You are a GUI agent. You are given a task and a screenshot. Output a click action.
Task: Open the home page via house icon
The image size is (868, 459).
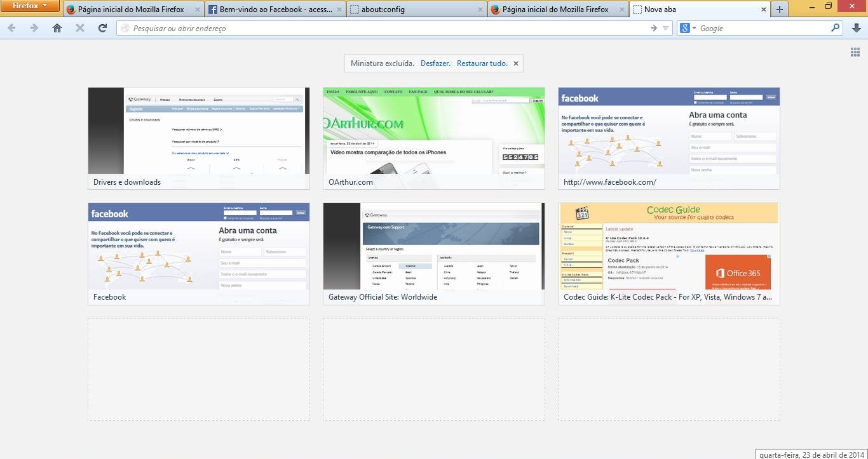(x=57, y=28)
